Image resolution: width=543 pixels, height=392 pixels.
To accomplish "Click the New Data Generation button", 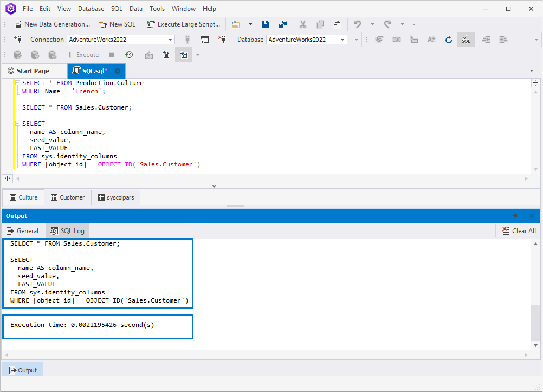I will pyautogui.click(x=52, y=24).
